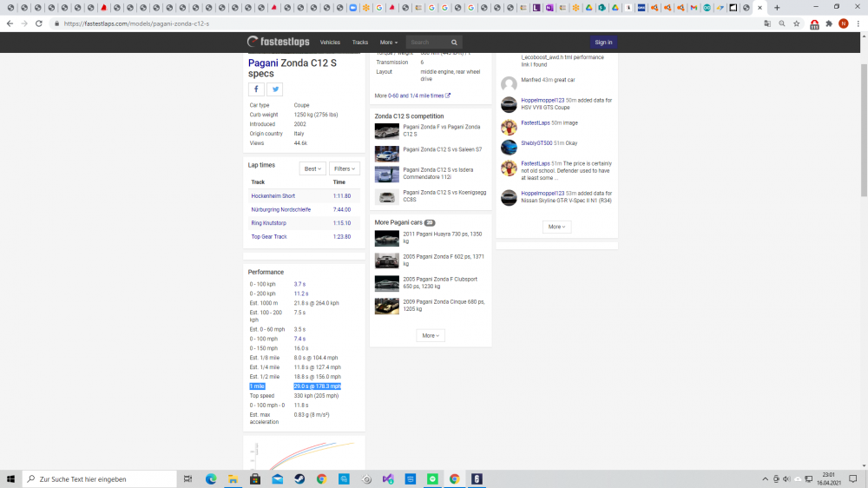Open Steam from taskbar
868x488 pixels.
pyautogui.click(x=299, y=479)
